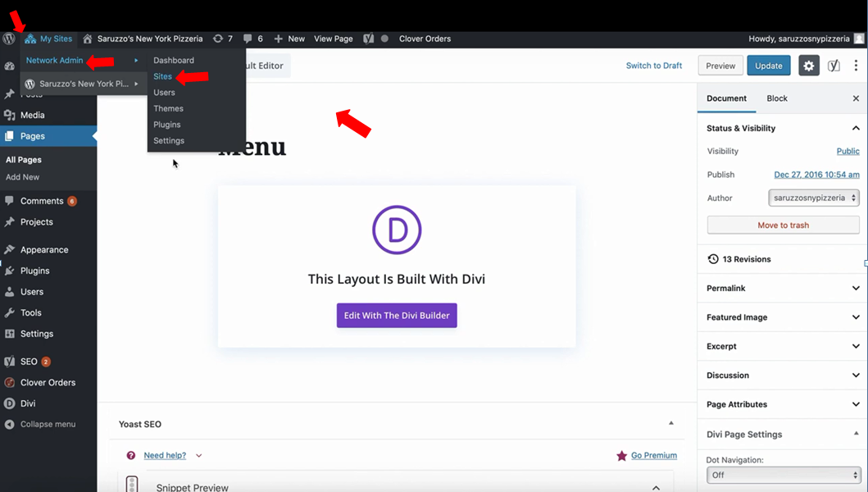Collapse the admin sidebar menu
This screenshot has width=868, height=492.
(40, 425)
